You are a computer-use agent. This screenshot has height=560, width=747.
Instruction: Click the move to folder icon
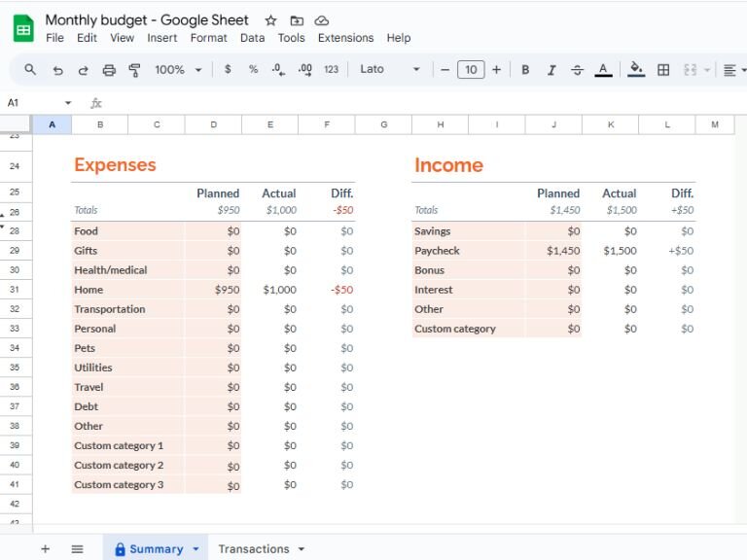click(x=297, y=20)
